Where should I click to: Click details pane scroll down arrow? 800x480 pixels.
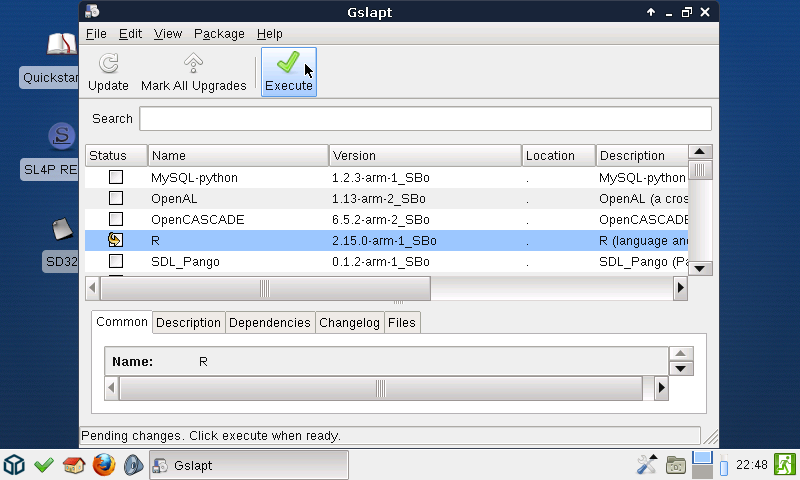681,368
